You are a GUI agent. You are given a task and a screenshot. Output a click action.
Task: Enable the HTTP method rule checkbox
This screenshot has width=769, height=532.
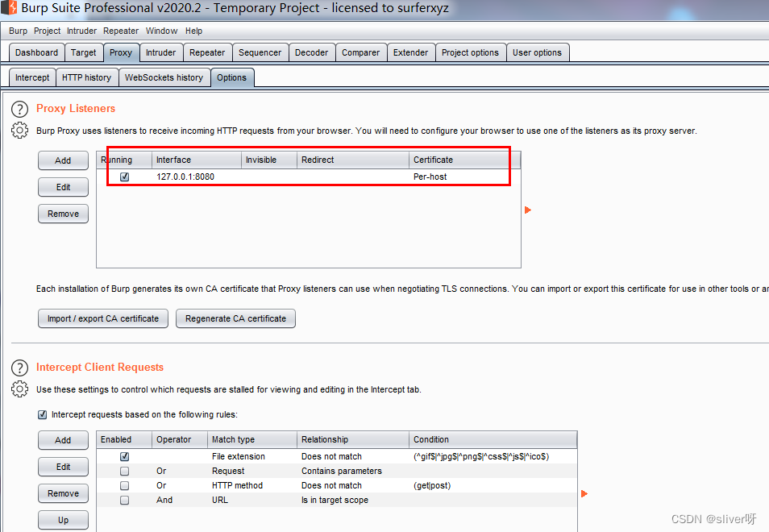click(125, 485)
